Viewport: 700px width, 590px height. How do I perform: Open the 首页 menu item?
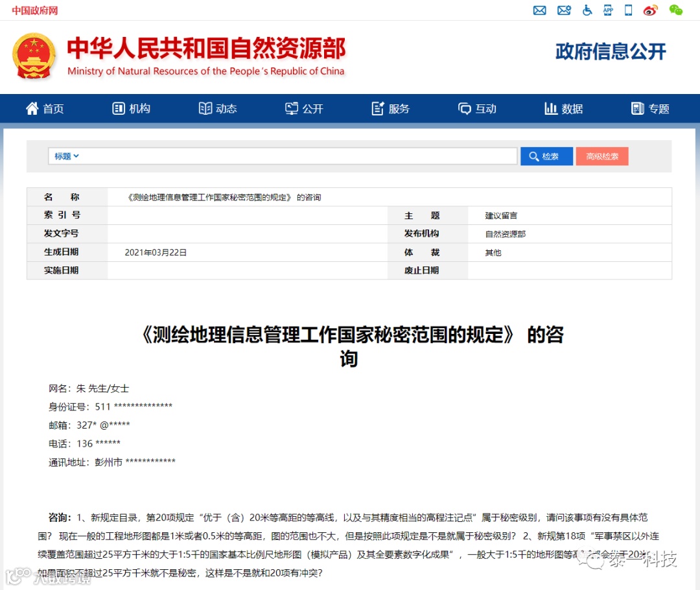click(53, 108)
